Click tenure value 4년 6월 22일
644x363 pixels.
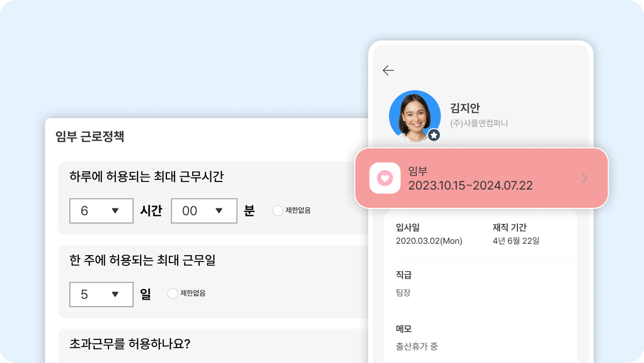(516, 241)
